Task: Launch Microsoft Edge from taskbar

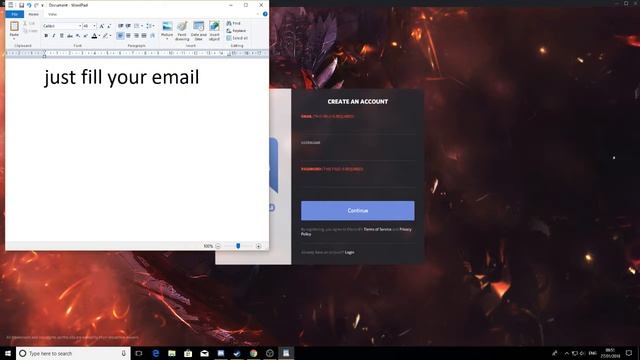Action: click(156, 353)
